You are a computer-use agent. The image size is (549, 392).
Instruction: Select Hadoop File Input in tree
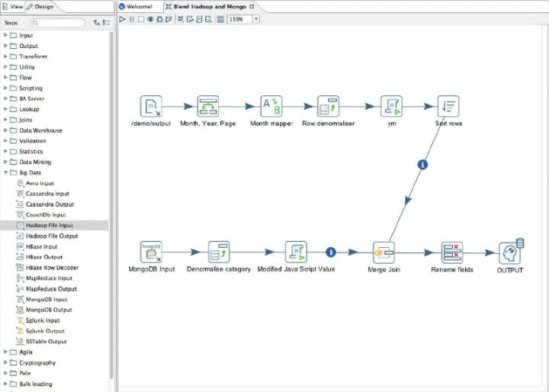[49, 226]
